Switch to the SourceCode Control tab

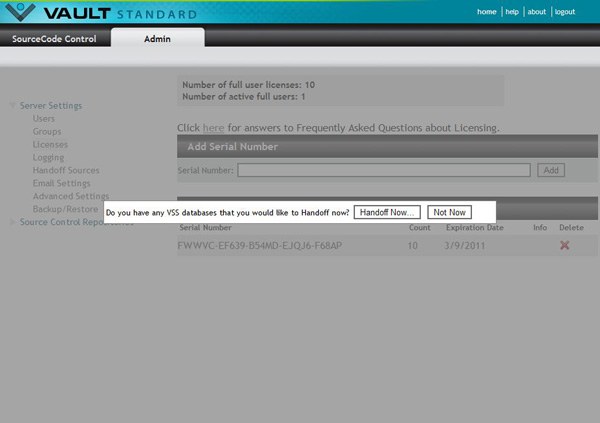(54, 39)
